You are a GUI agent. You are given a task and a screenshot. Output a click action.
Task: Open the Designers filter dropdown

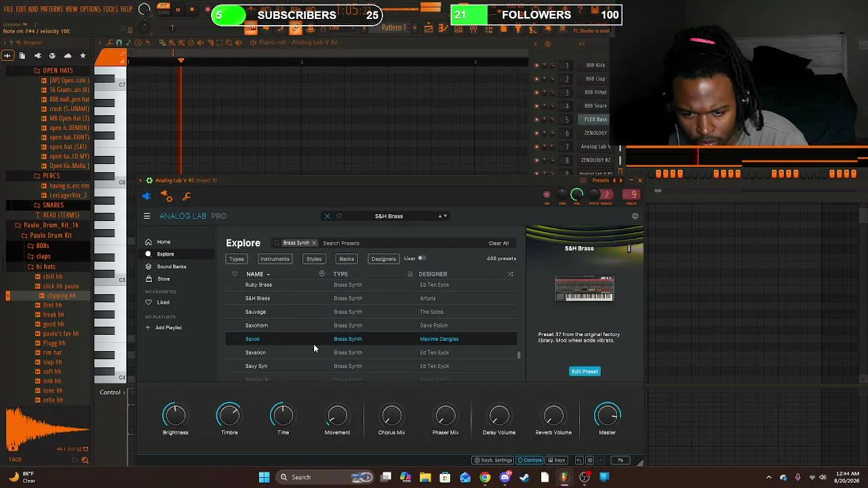coord(383,259)
